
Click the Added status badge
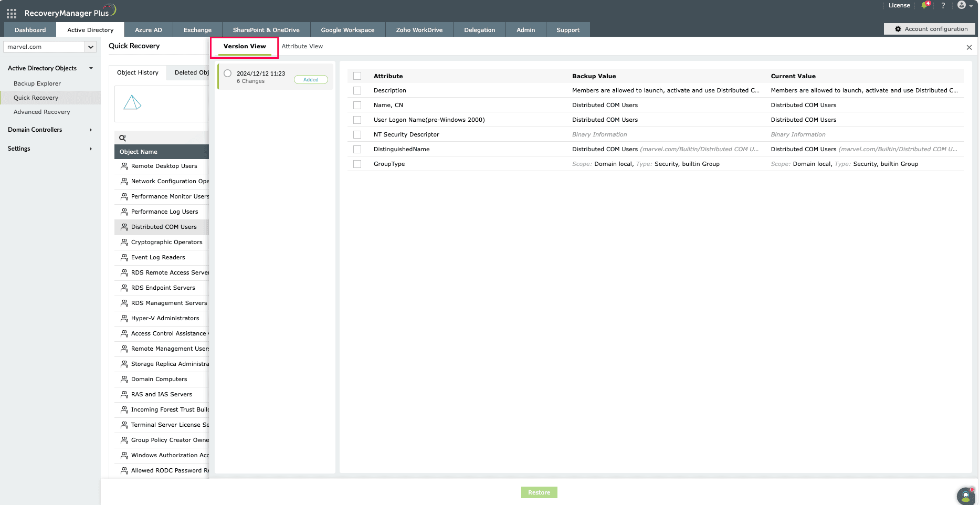pos(311,80)
